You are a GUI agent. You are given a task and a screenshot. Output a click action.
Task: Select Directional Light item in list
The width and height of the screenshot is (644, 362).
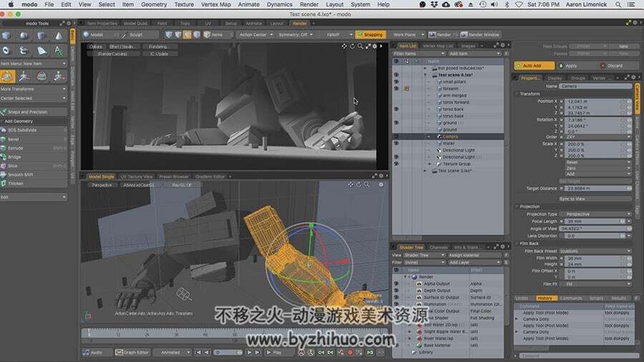click(459, 150)
